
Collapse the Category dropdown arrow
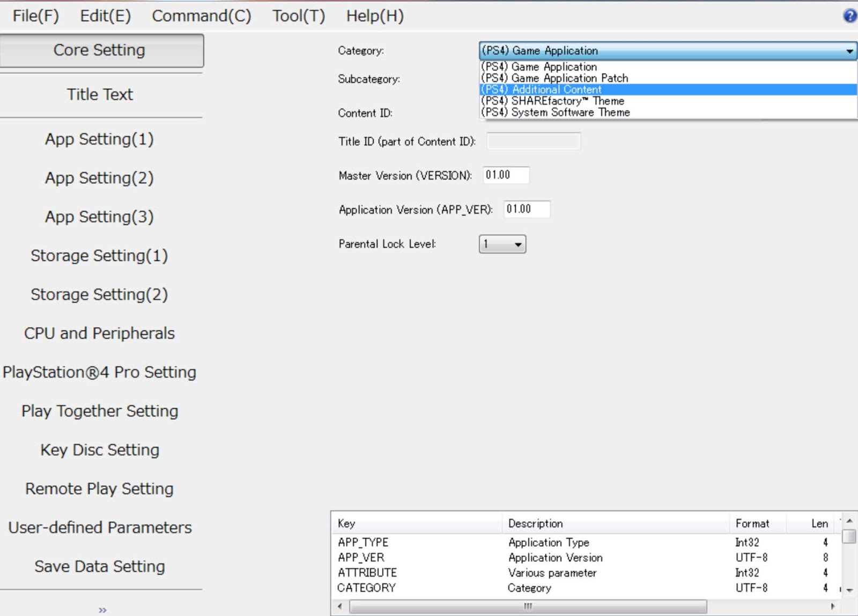pos(849,51)
